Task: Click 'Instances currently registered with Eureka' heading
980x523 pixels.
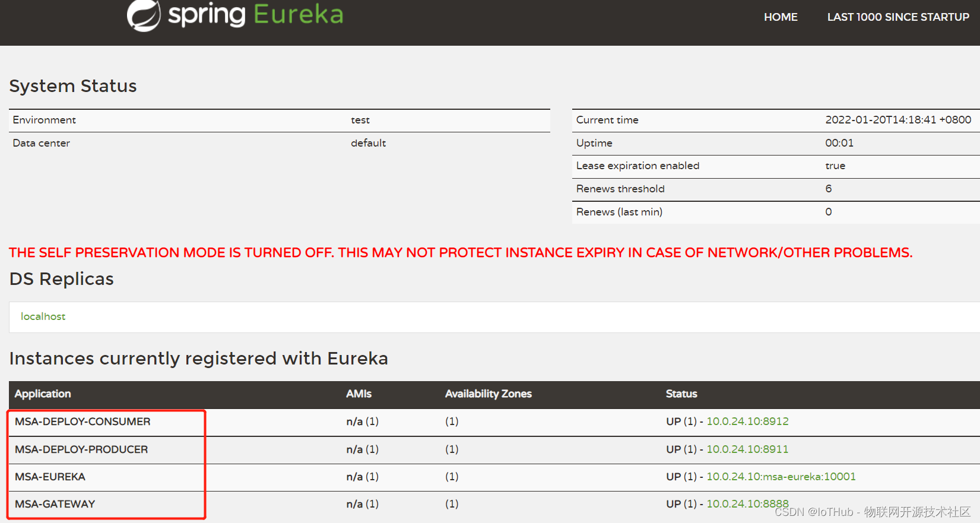Action: coord(199,359)
